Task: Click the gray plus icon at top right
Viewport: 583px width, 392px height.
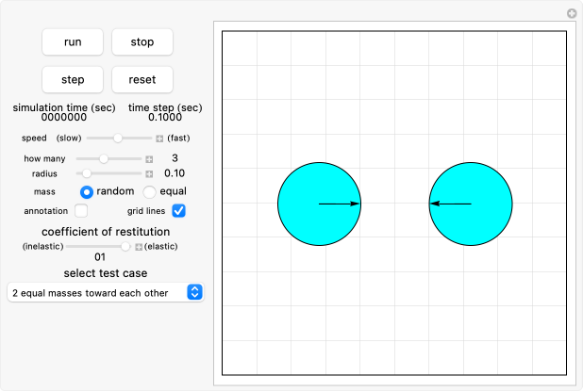Action: (x=572, y=13)
